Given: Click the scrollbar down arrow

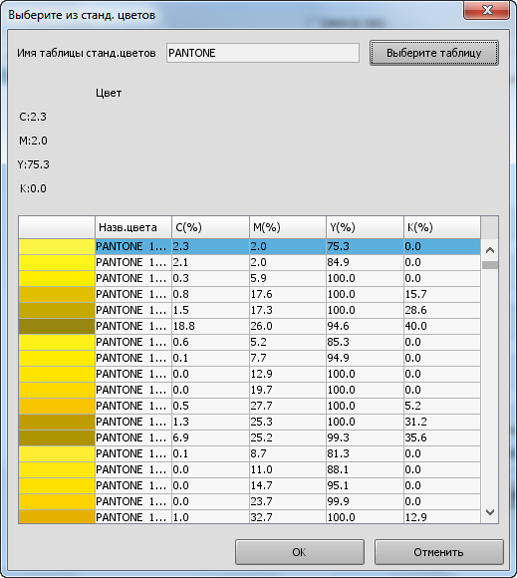Looking at the screenshot, I should tap(490, 512).
